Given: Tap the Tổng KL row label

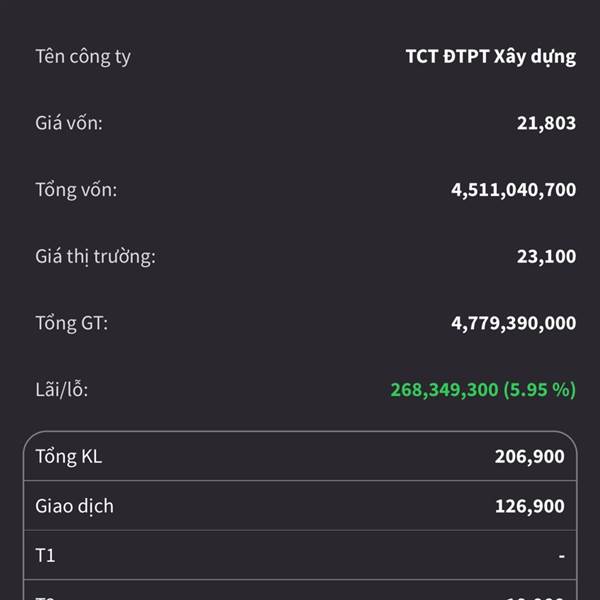Looking at the screenshot, I should [x=69, y=457].
